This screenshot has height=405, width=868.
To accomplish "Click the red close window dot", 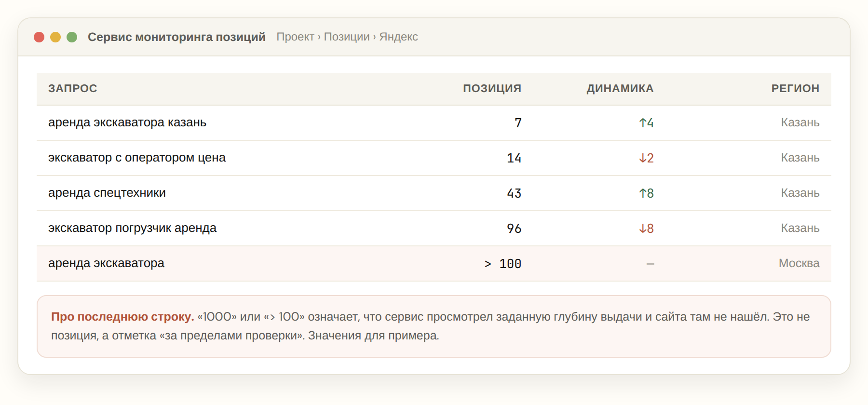I will coord(39,37).
